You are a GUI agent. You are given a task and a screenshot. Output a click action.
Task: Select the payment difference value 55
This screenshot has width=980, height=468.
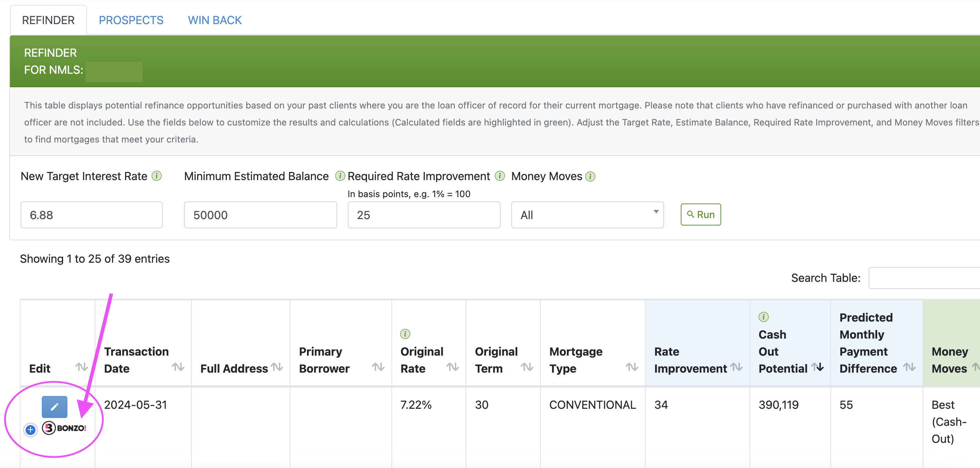846,405
